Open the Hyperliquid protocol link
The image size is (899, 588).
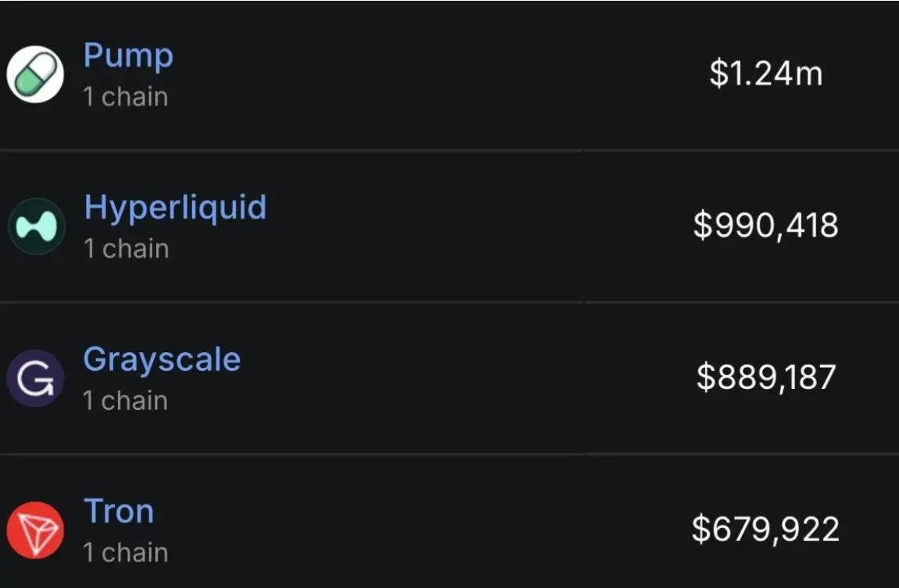coord(175,208)
